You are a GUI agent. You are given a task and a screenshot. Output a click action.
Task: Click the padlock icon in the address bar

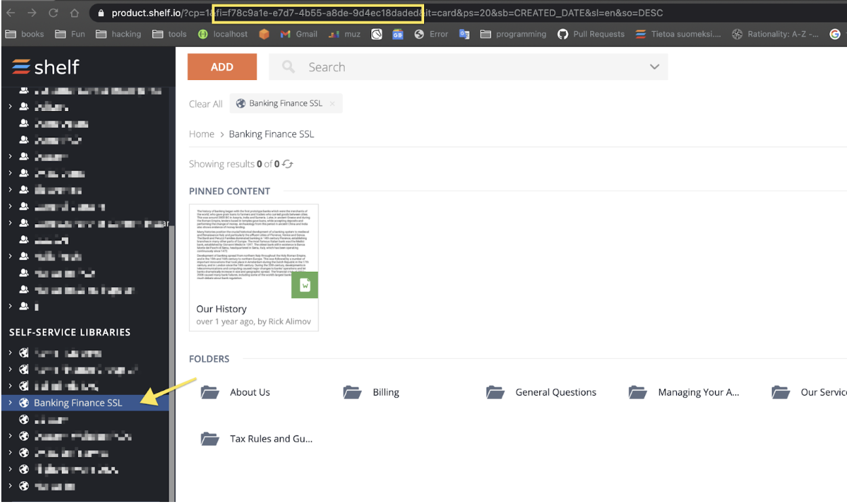click(x=101, y=13)
